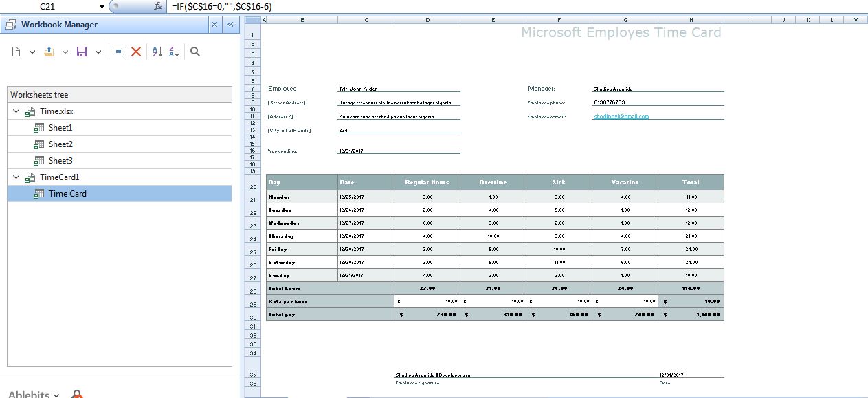Click the rename sheet icon
The height and width of the screenshot is (398, 868).
pyautogui.click(x=120, y=52)
